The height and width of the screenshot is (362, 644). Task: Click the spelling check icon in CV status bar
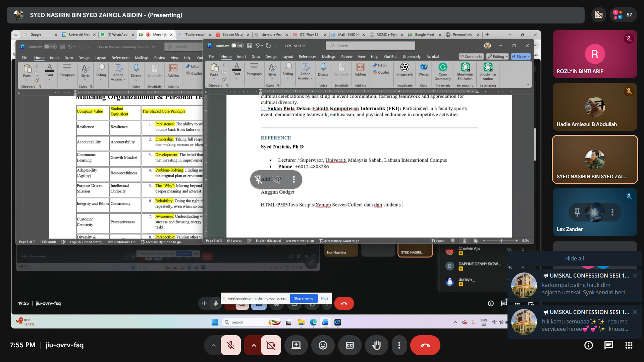249,241
